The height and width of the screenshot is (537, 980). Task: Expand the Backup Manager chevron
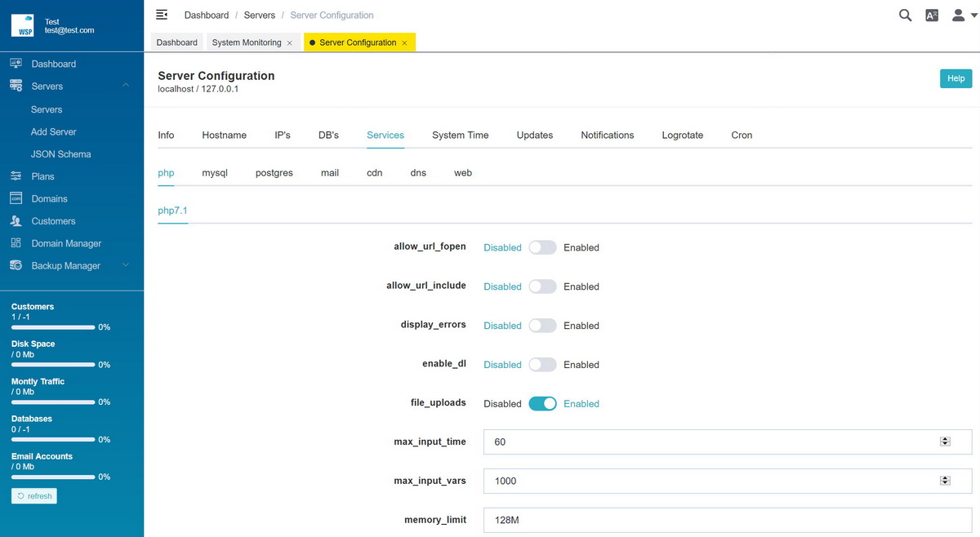[125, 265]
